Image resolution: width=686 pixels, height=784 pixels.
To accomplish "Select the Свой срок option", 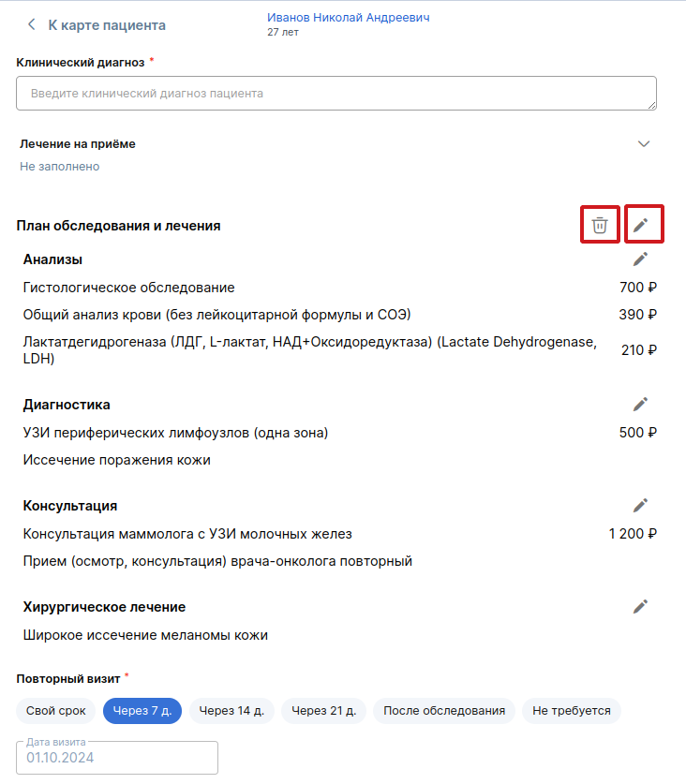I will pos(56,711).
